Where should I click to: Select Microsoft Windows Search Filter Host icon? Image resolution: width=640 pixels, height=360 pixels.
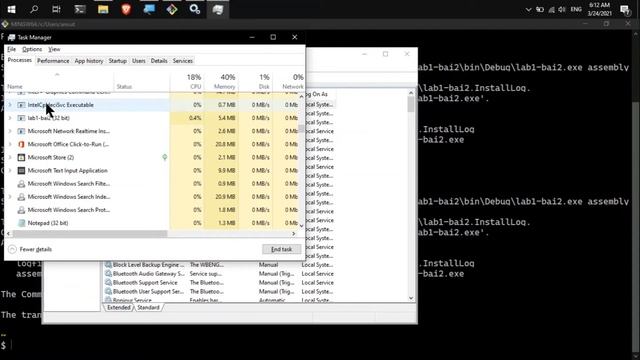[x=21, y=184]
